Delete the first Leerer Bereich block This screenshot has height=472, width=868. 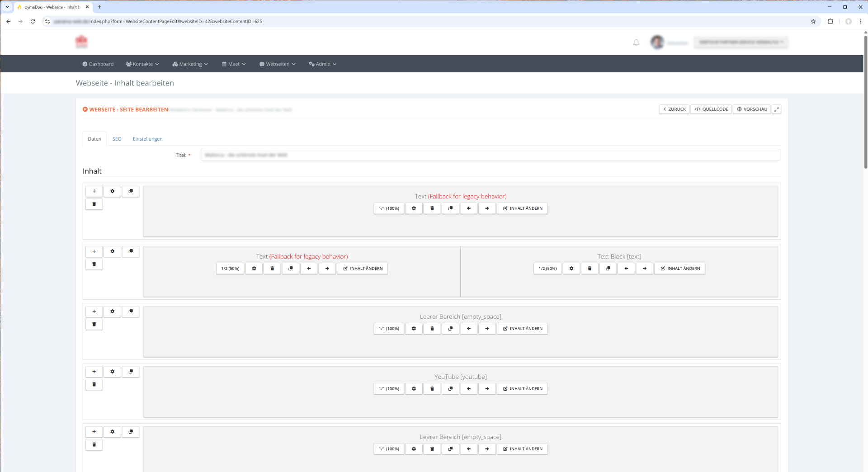[x=432, y=329]
